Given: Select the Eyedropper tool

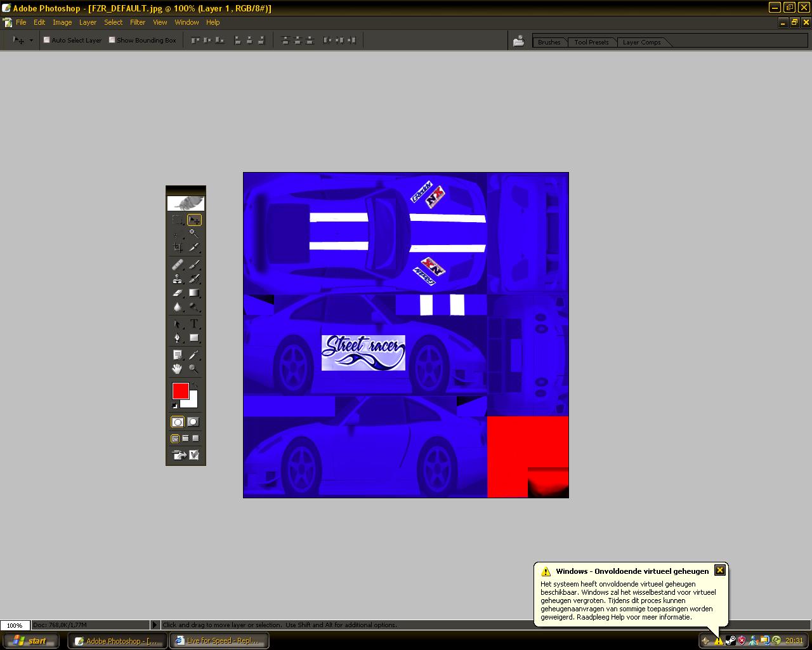Looking at the screenshot, I should pyautogui.click(x=194, y=355).
